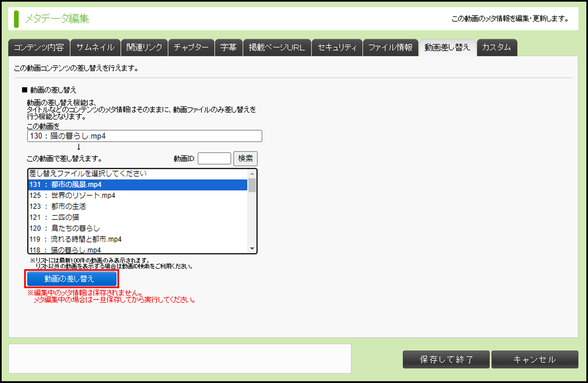Open the カスタム tab
588x383 pixels.
[497, 47]
